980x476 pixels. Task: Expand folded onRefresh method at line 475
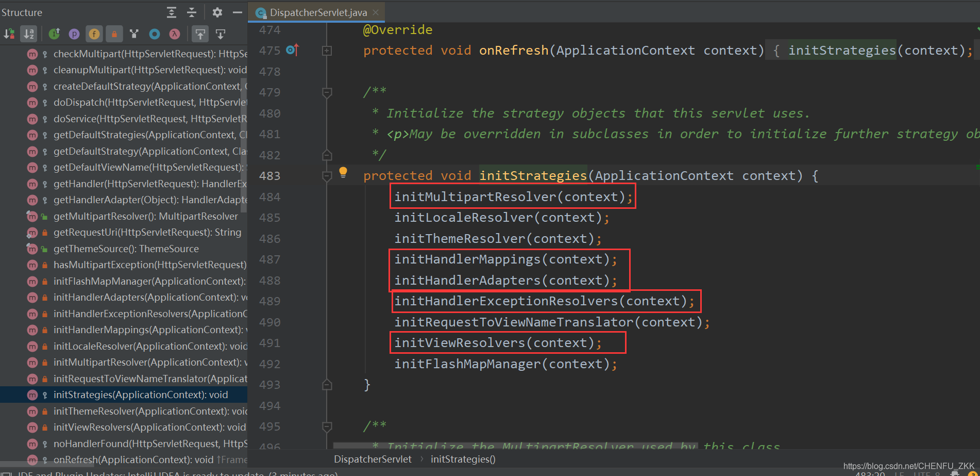[x=327, y=51]
